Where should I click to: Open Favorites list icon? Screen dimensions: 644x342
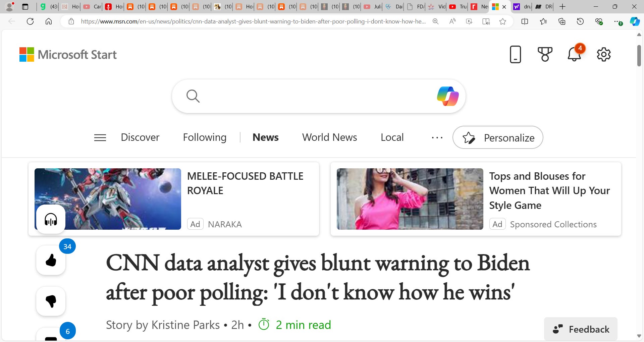543,21
